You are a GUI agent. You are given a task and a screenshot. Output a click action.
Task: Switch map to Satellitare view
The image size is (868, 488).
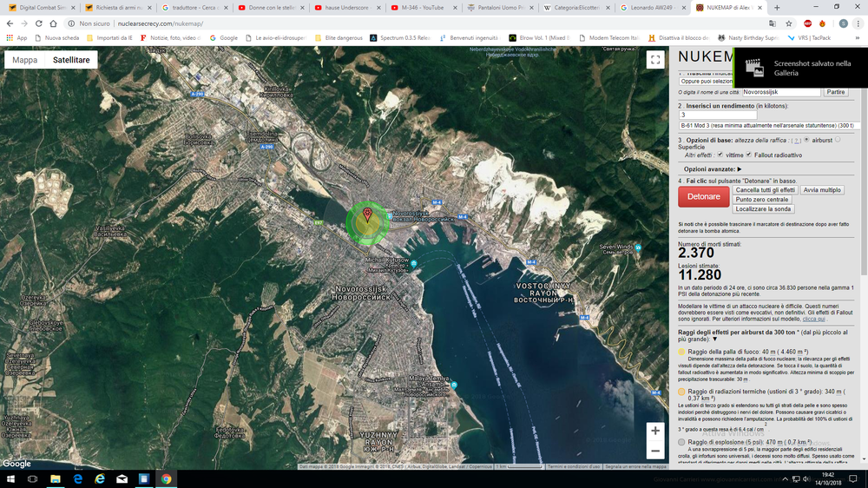pos(71,60)
